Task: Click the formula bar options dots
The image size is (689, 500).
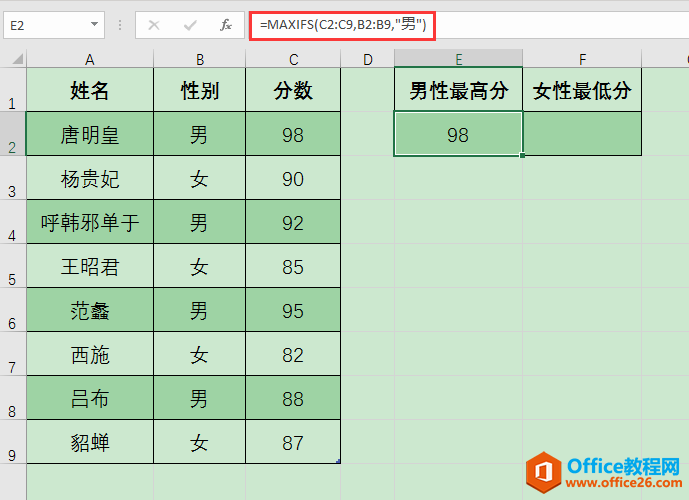Action: 120,25
